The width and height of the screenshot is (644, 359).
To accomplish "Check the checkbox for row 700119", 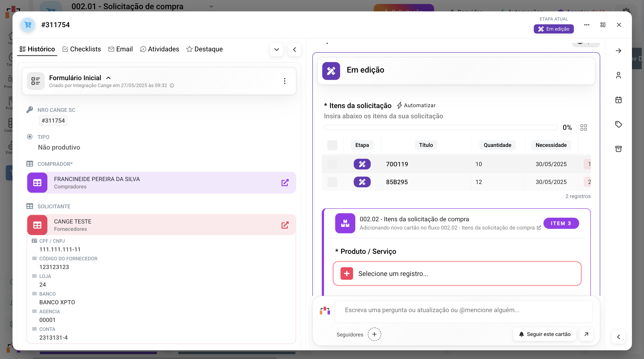I will 332,164.
